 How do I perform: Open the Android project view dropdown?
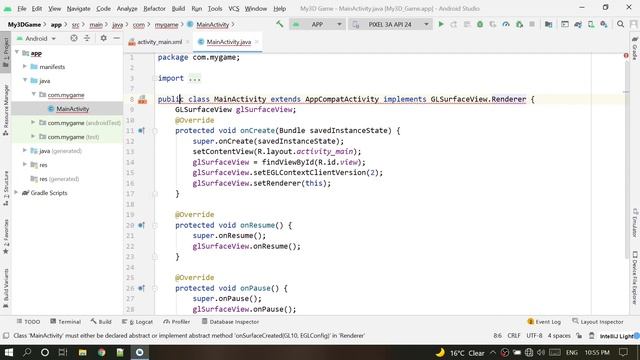[36, 38]
